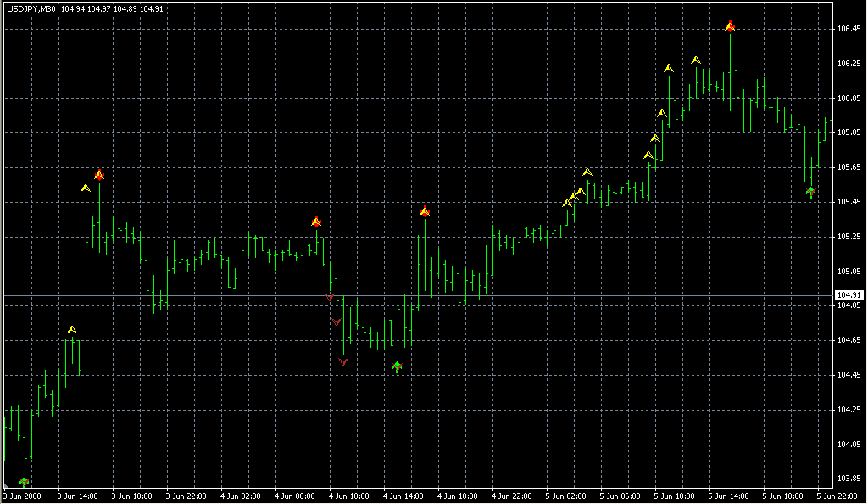Click the middle red down arrow near 104.75
Screen dimensions: 868x504
click(x=336, y=322)
